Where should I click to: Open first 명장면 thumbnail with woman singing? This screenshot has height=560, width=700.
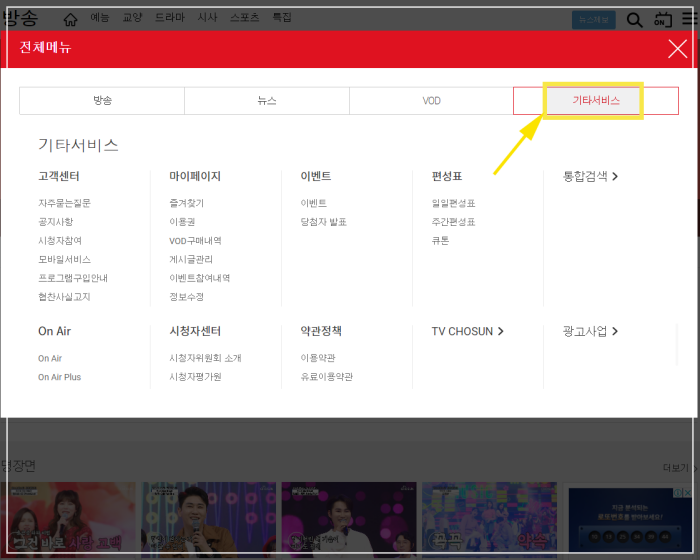(68, 520)
